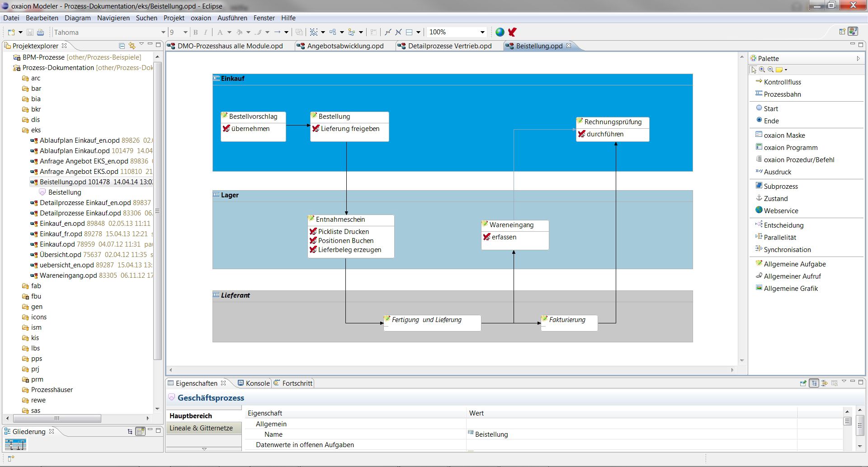This screenshot has height=467, width=868.
Task: Click the palette zoom in magnifier
Action: click(x=762, y=70)
